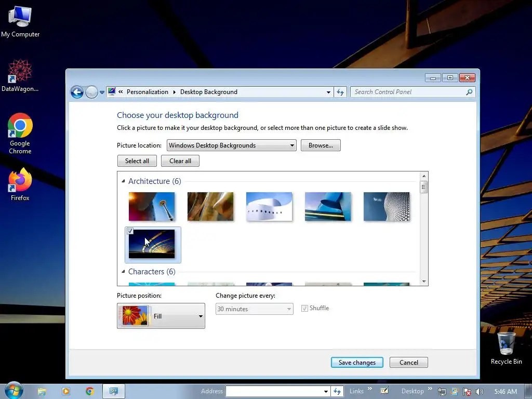Screen dimensions: 532x399
Task: Go back with the back arrow
Action: 77,92
